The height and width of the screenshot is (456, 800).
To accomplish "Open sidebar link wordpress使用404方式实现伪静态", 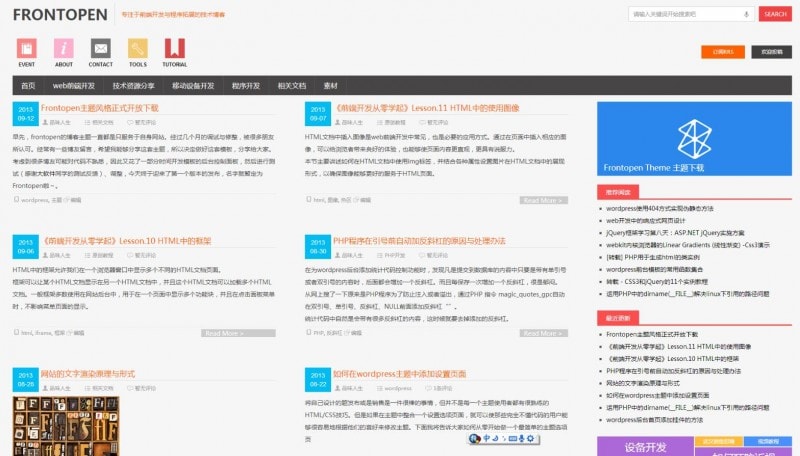I will click(x=660, y=209).
